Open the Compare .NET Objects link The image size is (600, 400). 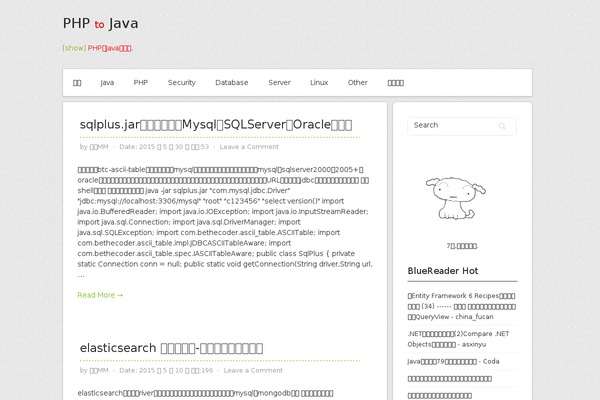tap(458, 339)
